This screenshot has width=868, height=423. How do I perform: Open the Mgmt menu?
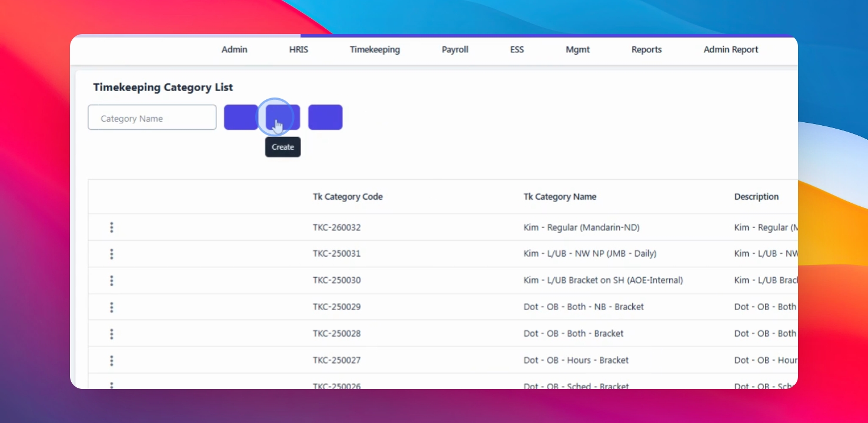[x=577, y=50]
